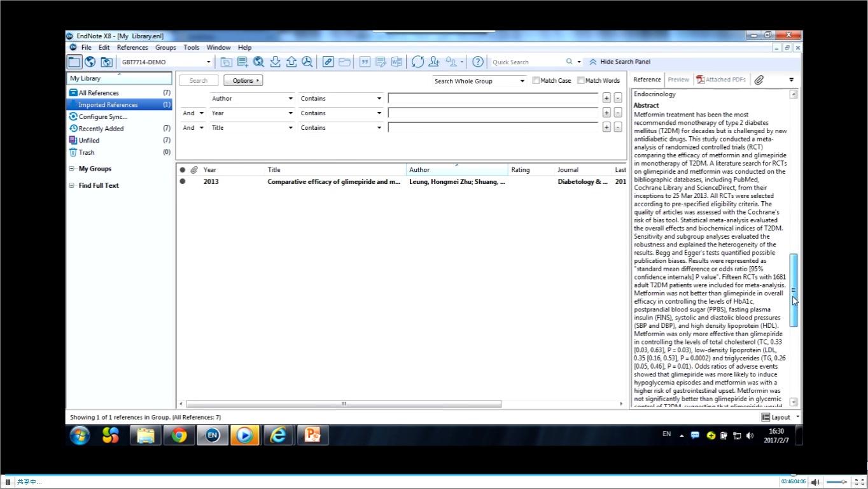The height and width of the screenshot is (489, 868).
Task: Open Chrome from the Windows taskbar
Action: click(x=179, y=435)
